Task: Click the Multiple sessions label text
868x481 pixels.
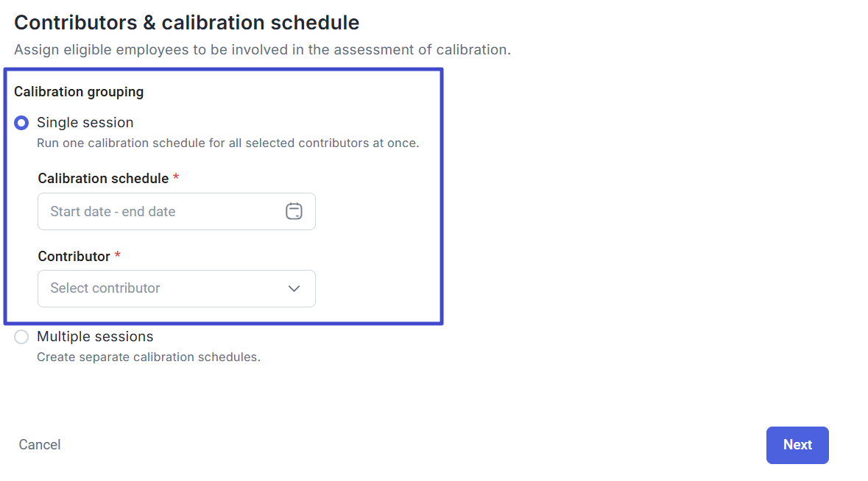Action: [x=95, y=337]
